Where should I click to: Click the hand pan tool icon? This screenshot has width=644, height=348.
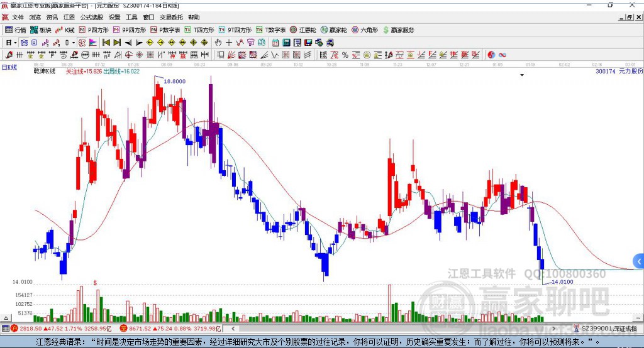click(x=218, y=43)
